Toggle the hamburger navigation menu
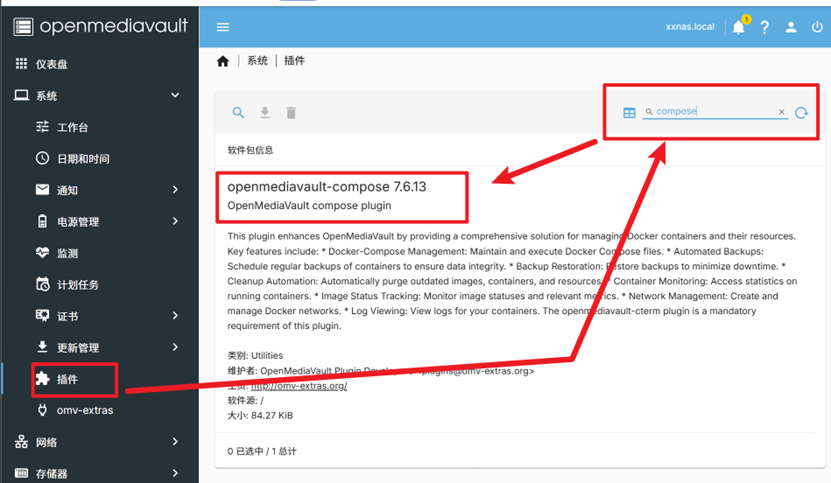The width and height of the screenshot is (831, 483). (223, 27)
